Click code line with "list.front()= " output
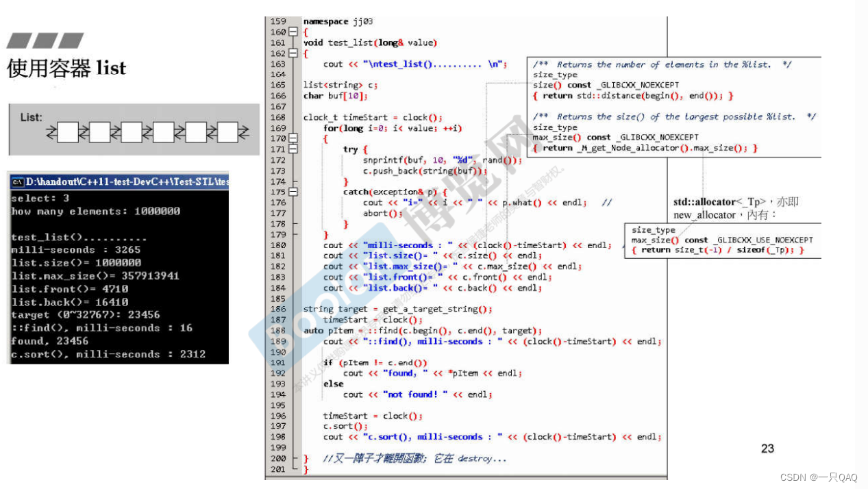868x489 pixels. click(437, 277)
